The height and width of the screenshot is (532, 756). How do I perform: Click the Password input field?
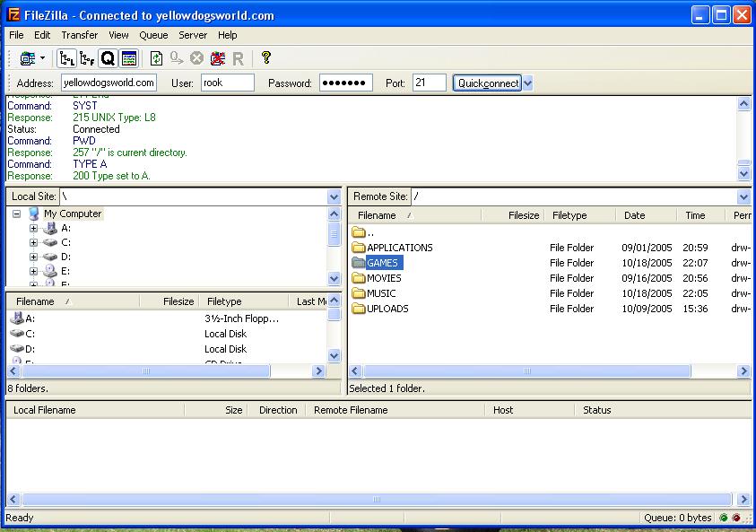(346, 83)
